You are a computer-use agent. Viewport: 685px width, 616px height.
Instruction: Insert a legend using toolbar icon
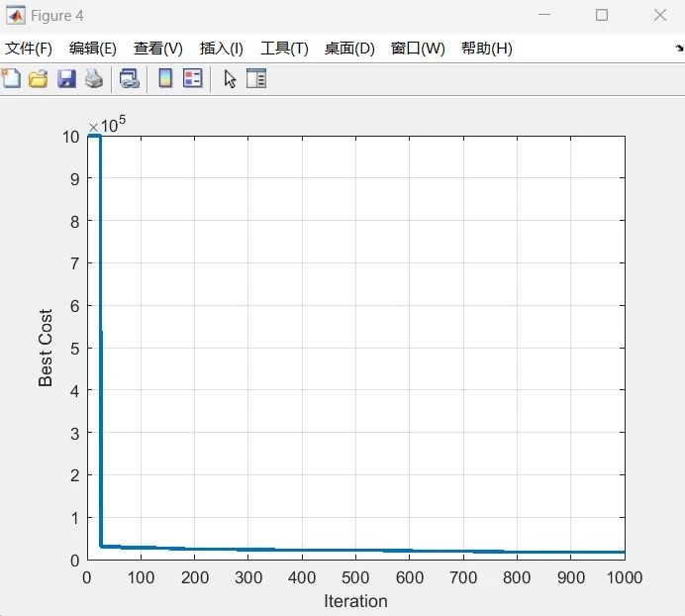pos(193,78)
